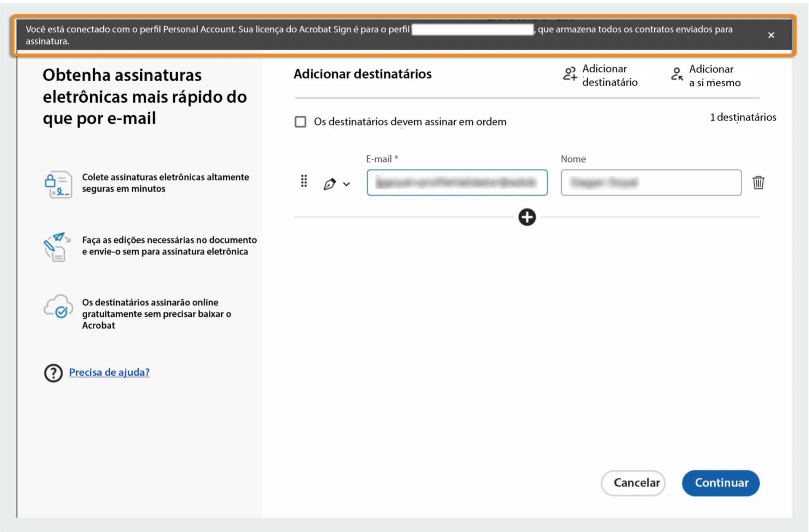This screenshot has width=809, height=532.
Task: Click the signature pen role icon
Action: click(330, 183)
